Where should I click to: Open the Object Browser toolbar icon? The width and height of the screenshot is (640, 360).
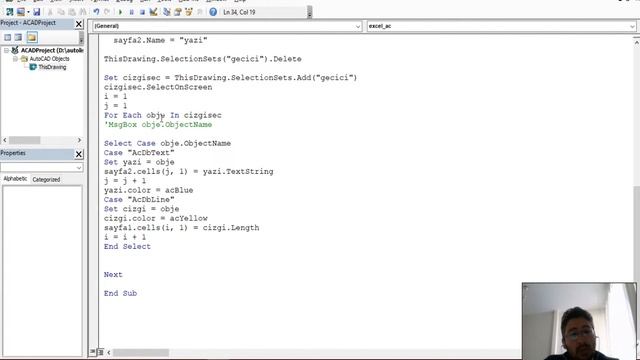[189, 12]
